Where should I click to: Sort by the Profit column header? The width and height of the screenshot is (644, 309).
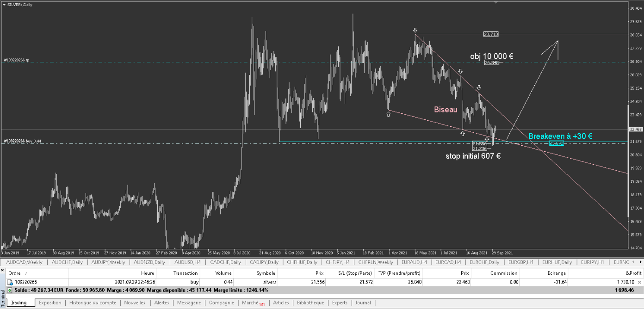click(x=606, y=273)
